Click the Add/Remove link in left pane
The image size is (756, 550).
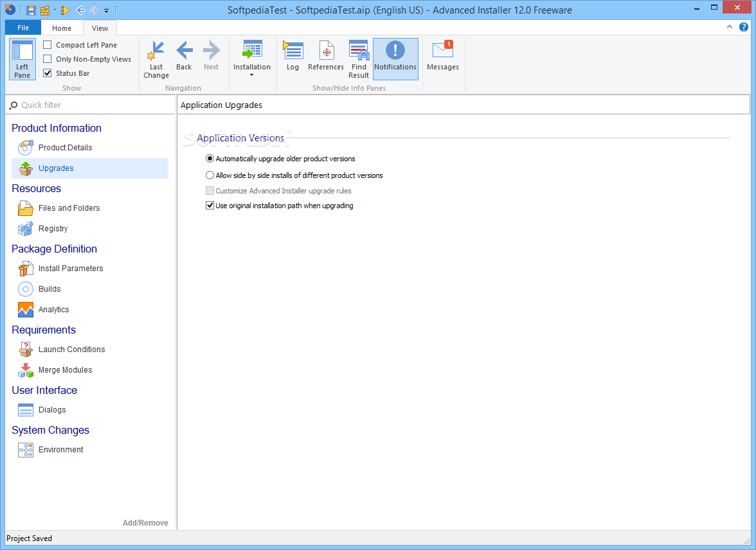pyautogui.click(x=145, y=522)
